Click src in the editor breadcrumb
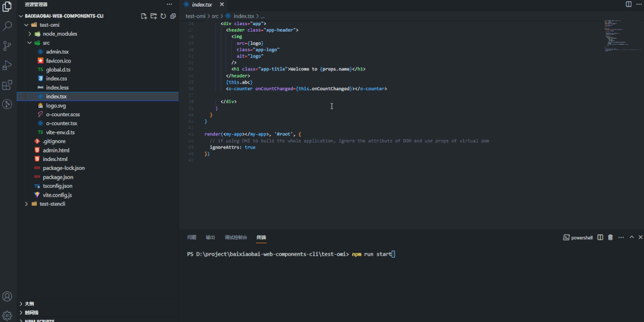This screenshot has width=644, height=322. tap(215, 16)
